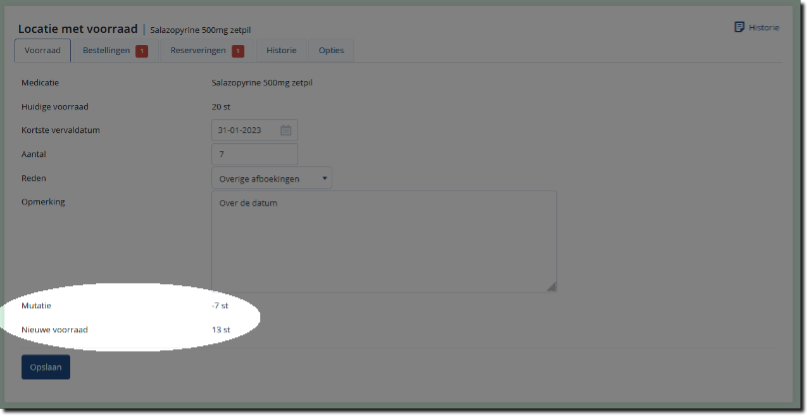Switch to the Historie tab
This screenshot has height=416, width=807.
click(281, 51)
